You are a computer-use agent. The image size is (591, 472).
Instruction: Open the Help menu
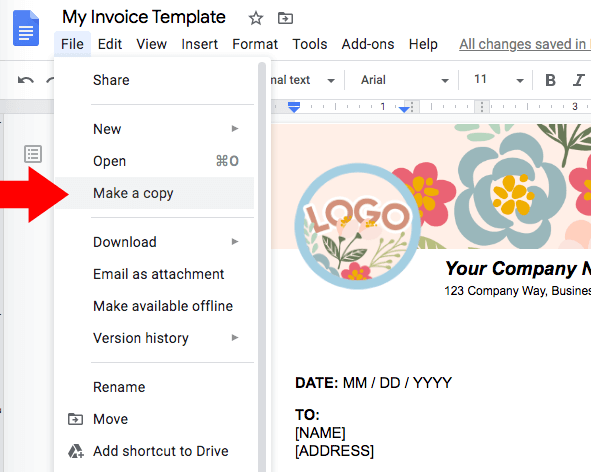[x=423, y=44]
